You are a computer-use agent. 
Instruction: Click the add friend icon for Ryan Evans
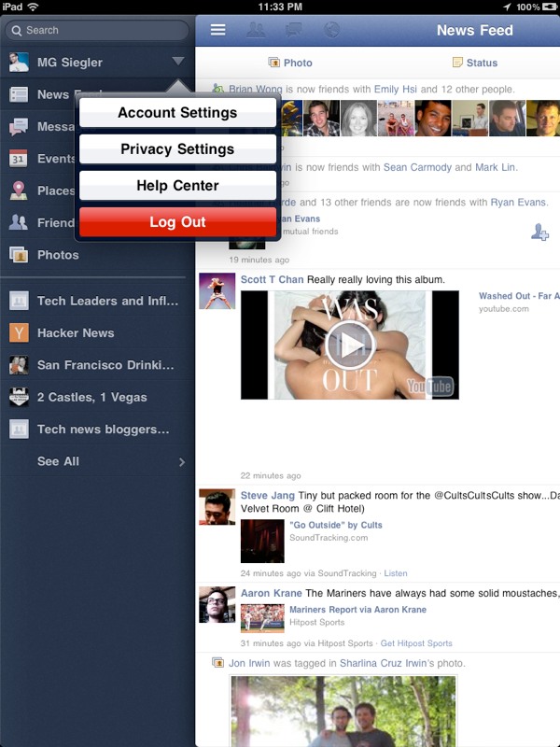pos(539,232)
